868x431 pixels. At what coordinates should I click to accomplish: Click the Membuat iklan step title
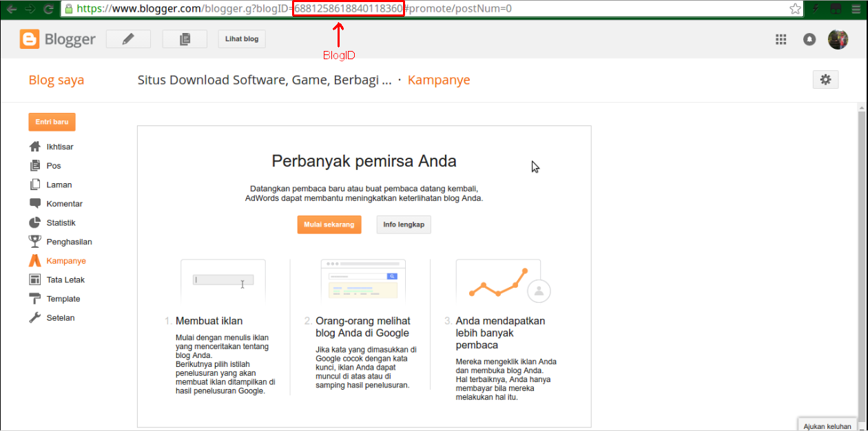point(209,321)
